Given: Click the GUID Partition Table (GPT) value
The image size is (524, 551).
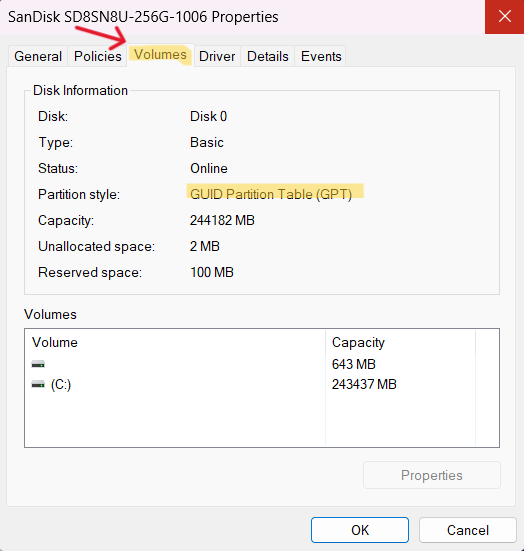Looking at the screenshot, I should tap(271, 194).
